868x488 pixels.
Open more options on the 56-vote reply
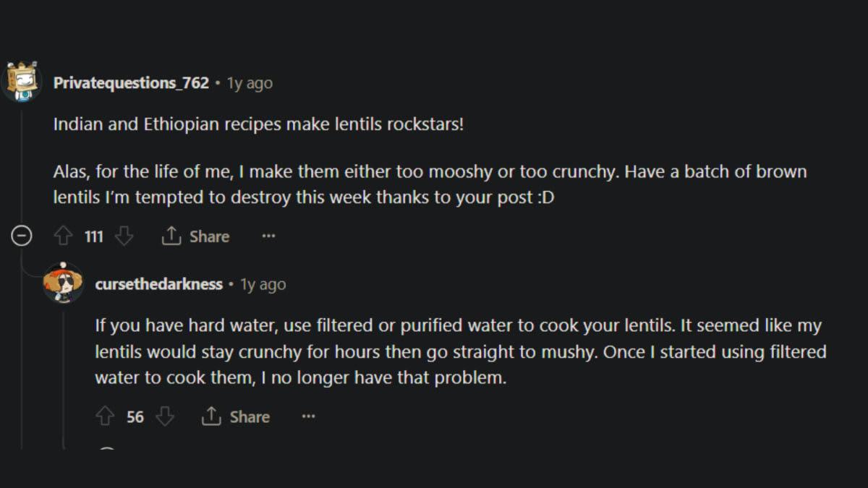tap(309, 416)
